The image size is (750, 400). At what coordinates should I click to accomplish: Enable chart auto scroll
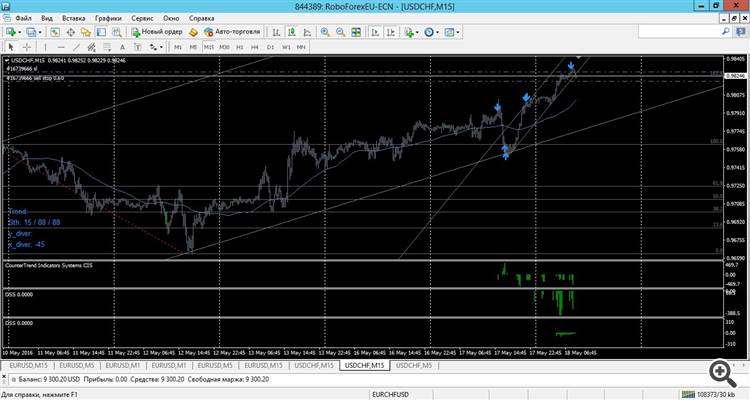coord(375,32)
